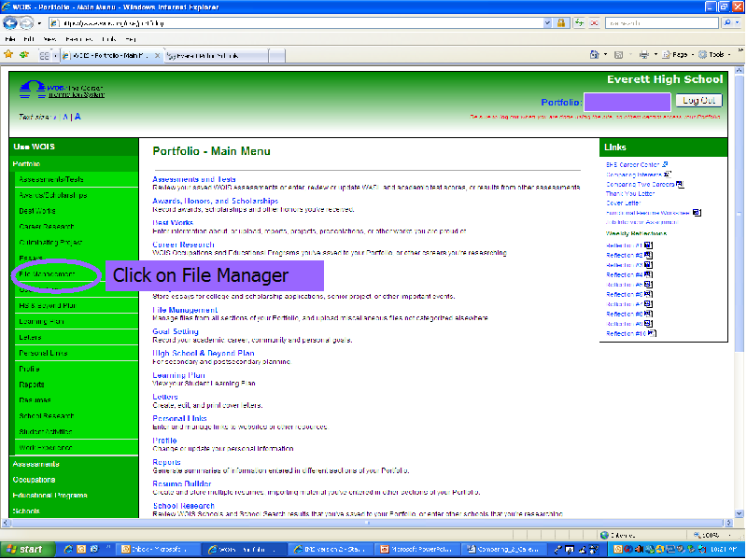This screenshot has width=747, height=560.
Task: Click the Log Out button
Action: click(x=698, y=101)
